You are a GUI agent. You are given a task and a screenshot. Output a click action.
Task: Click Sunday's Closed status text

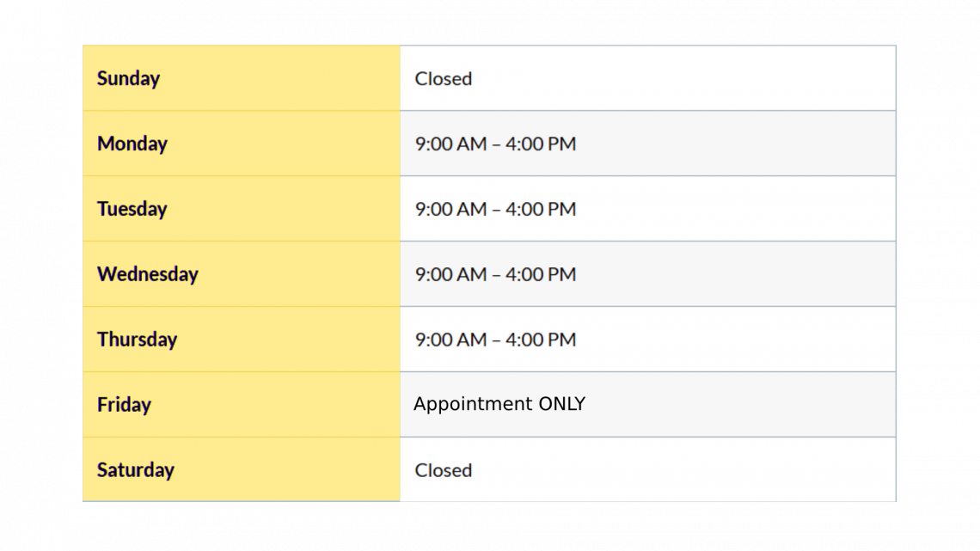point(443,78)
